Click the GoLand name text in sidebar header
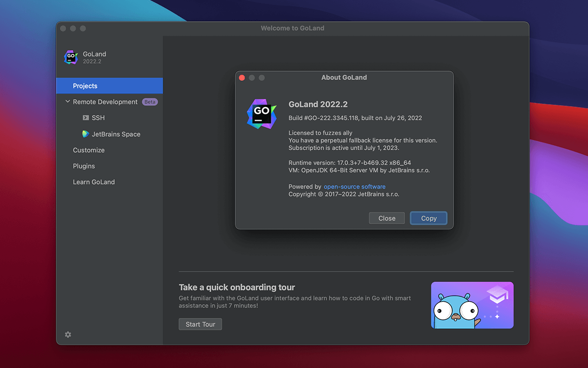The height and width of the screenshot is (368, 588). click(x=95, y=54)
